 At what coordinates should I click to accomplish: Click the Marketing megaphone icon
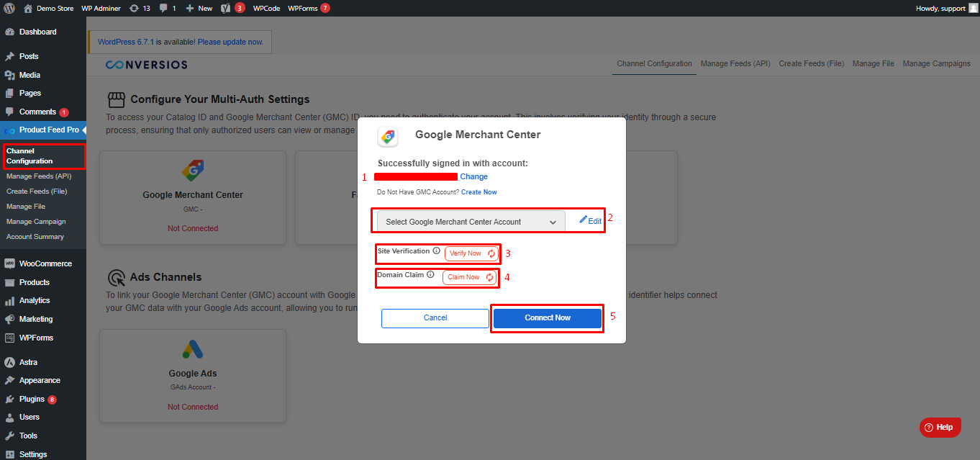[x=10, y=319]
